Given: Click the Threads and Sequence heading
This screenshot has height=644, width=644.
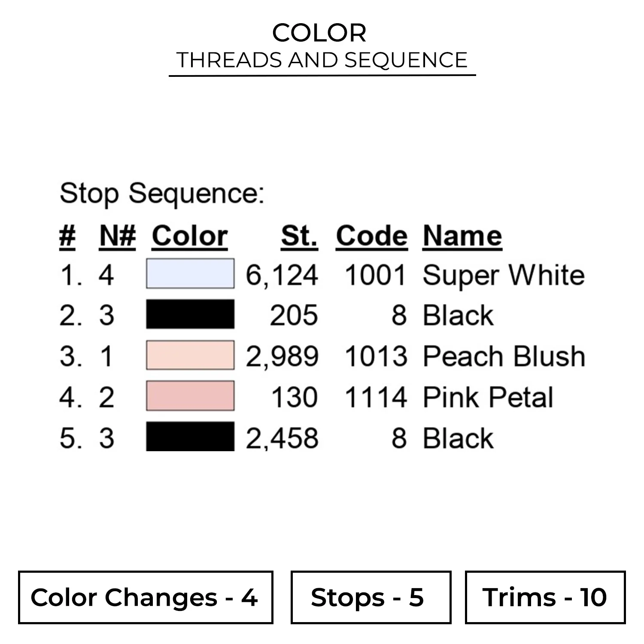Looking at the screenshot, I should click(x=322, y=60).
